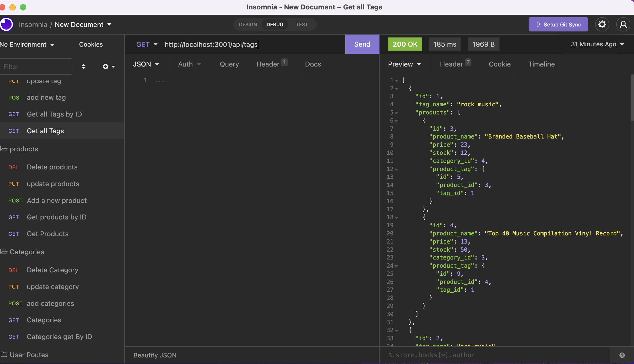Fold the product_tag object at line 12
This screenshot has width=634, height=364.
point(396,169)
